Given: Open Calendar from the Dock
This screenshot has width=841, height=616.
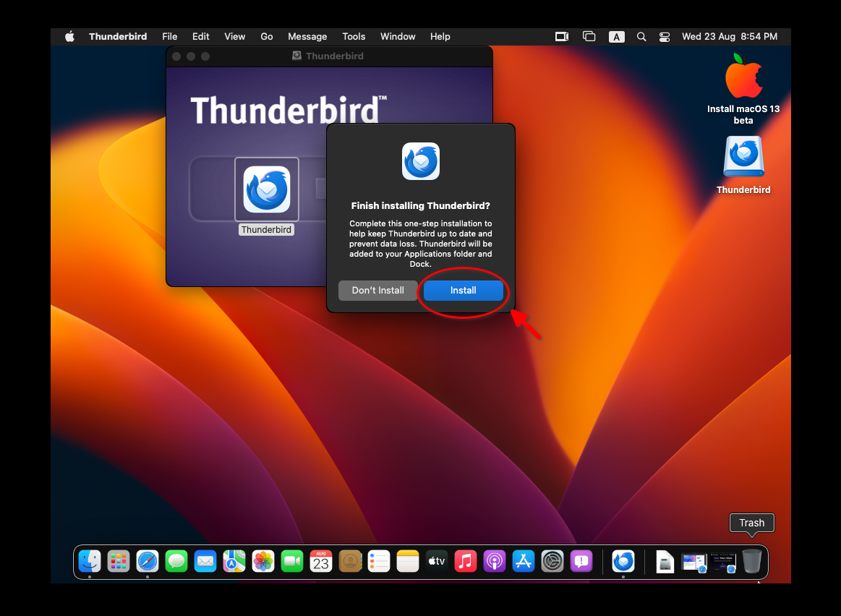Looking at the screenshot, I should tap(321, 561).
